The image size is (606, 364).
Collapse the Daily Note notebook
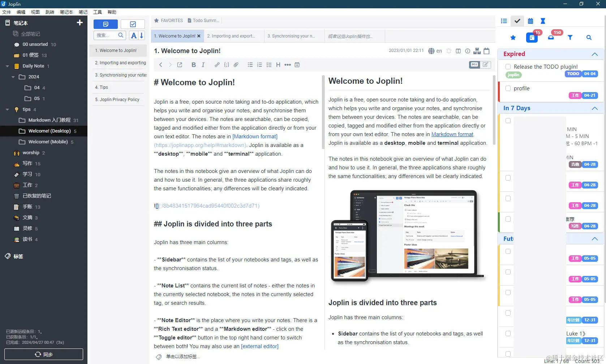point(7,66)
